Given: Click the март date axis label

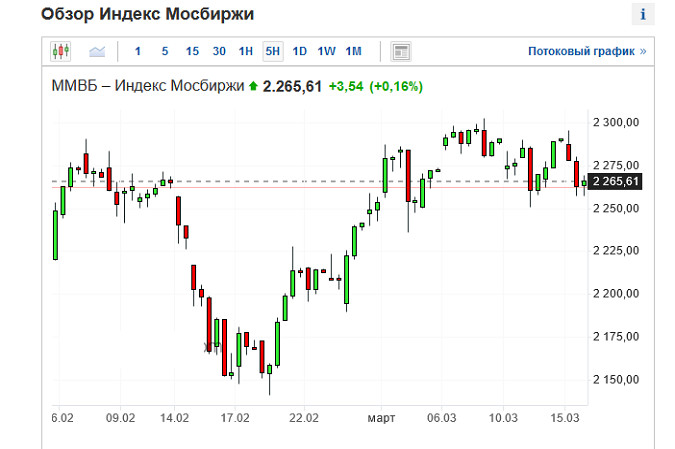Looking at the screenshot, I should click(x=381, y=418).
